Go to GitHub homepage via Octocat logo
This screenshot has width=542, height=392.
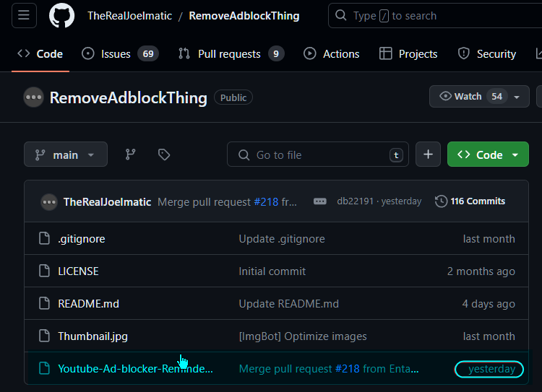(x=62, y=16)
